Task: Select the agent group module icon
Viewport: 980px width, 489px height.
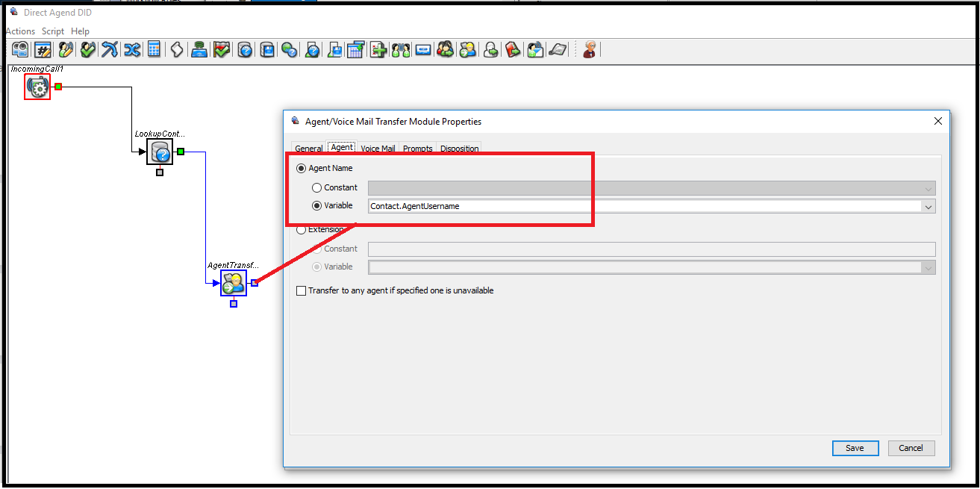Action: click(x=445, y=50)
